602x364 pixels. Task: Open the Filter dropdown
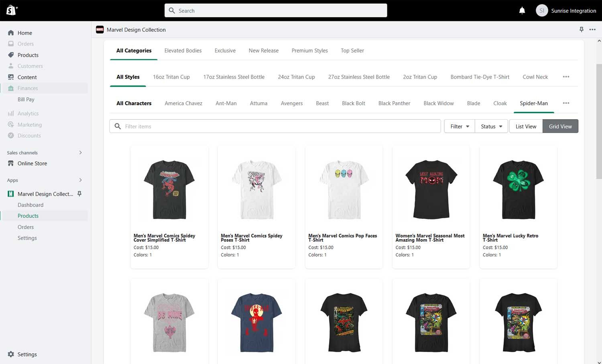point(460,126)
